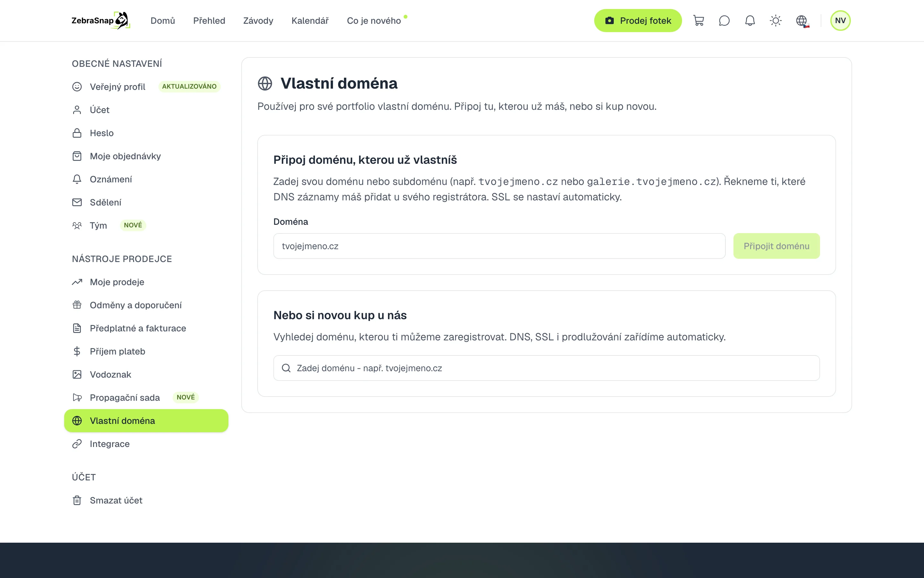Open Kalendář in top navigation

coord(310,21)
